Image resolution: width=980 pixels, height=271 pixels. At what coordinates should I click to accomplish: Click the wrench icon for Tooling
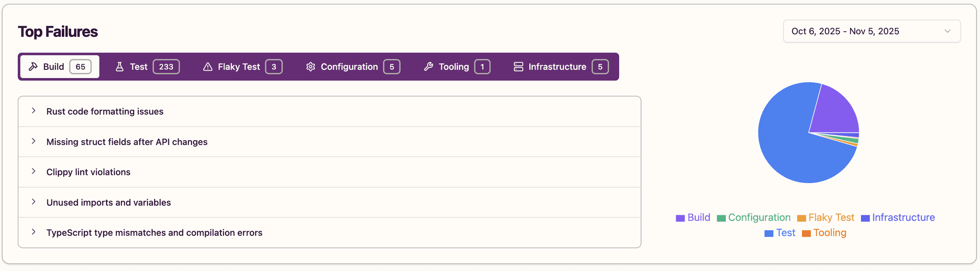coord(429,67)
